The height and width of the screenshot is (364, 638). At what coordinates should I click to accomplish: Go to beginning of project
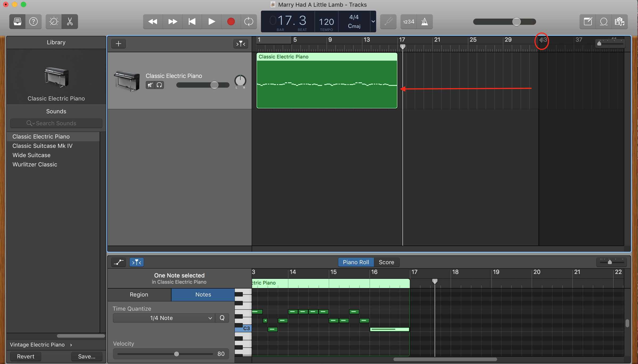pyautogui.click(x=192, y=22)
